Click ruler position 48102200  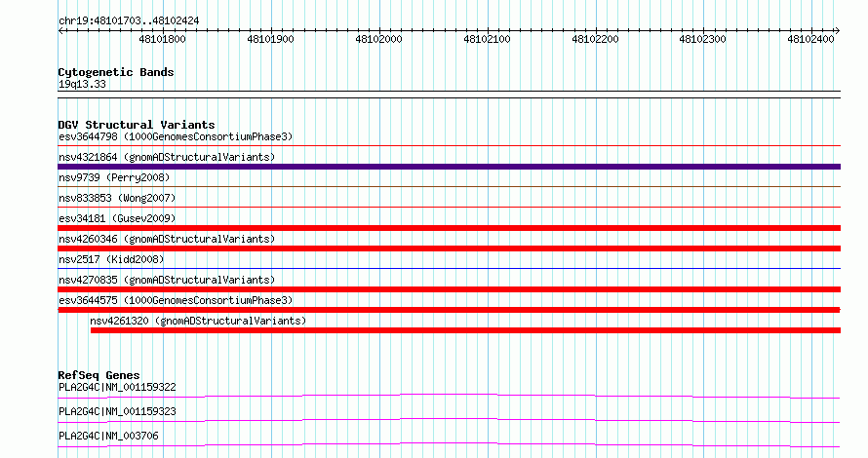pyautogui.click(x=595, y=39)
